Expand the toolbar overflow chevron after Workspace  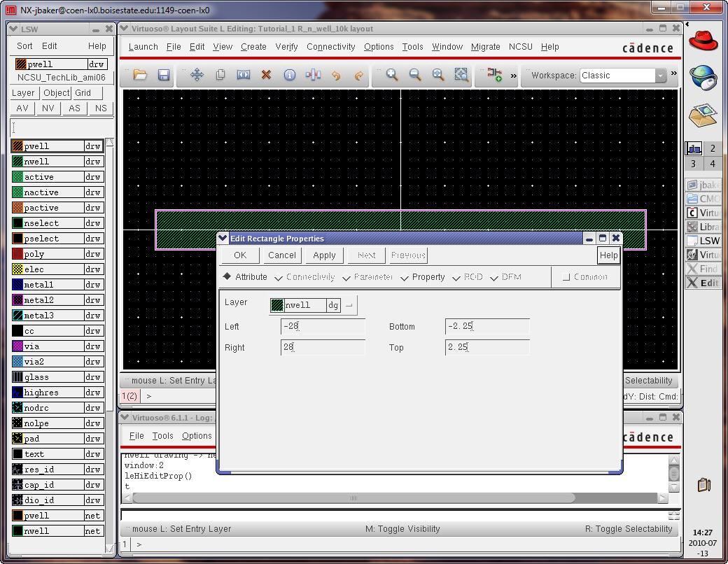pos(674,74)
